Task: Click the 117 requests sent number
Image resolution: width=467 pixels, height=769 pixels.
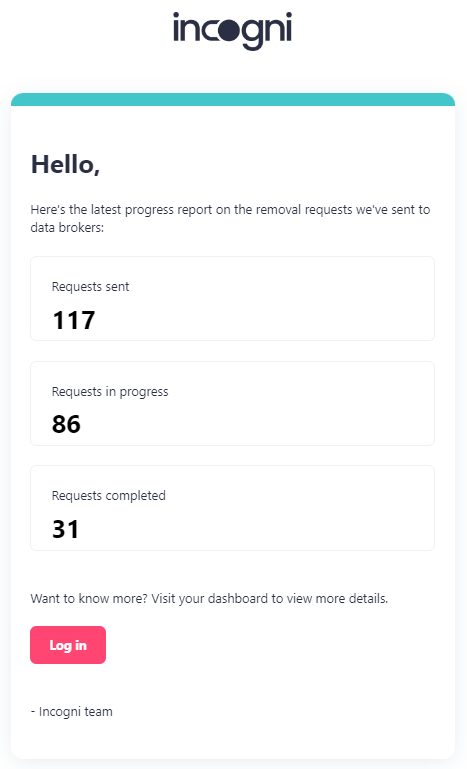Action: (x=74, y=320)
